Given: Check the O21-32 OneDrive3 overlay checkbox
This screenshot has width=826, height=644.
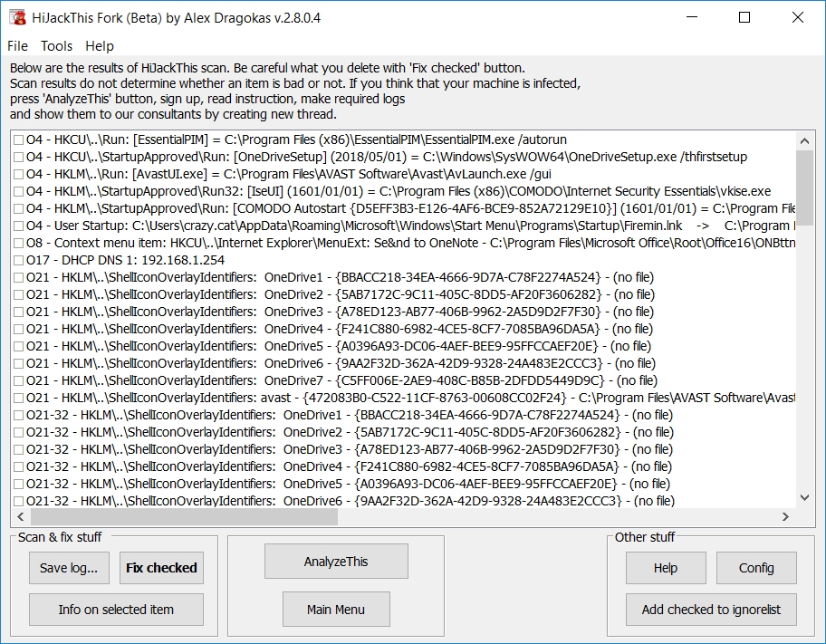Looking at the screenshot, I should coord(18,450).
